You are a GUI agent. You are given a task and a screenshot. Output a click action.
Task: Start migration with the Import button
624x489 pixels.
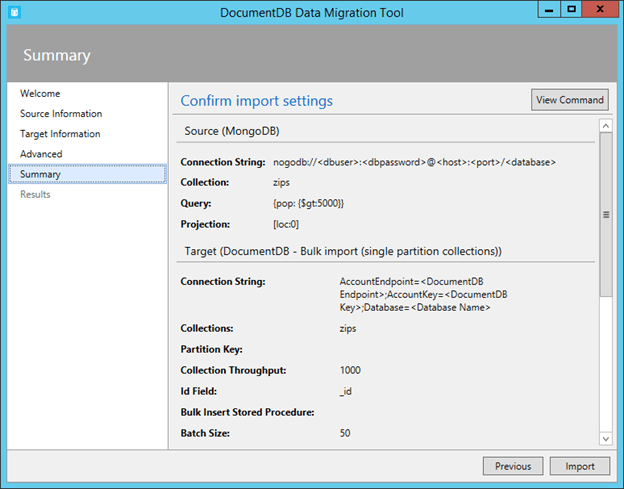tap(580, 466)
